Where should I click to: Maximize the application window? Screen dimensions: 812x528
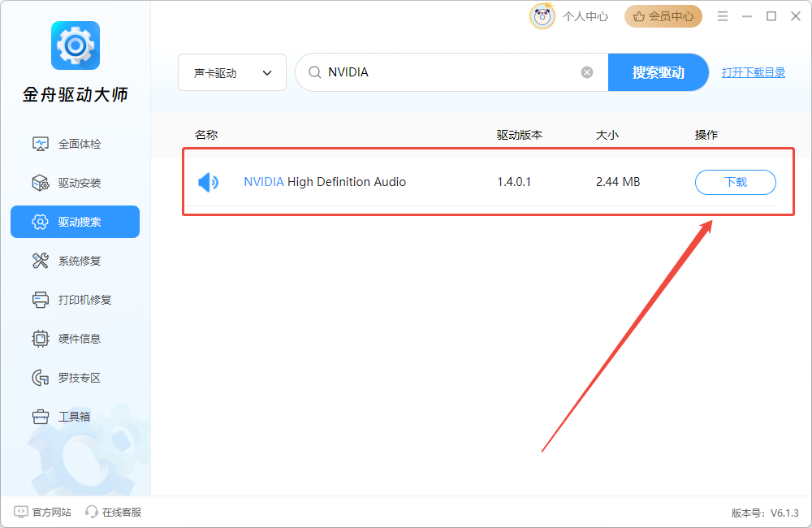[771, 16]
